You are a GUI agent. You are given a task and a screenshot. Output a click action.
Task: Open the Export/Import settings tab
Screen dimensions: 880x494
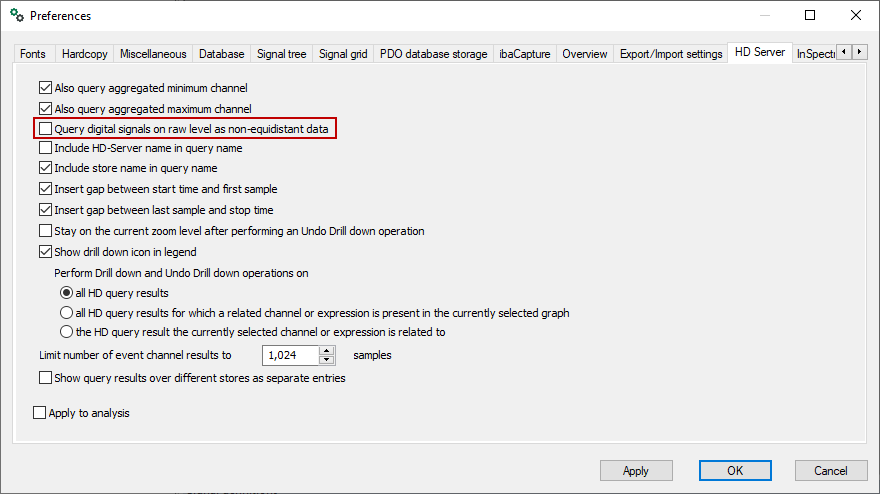(670, 54)
